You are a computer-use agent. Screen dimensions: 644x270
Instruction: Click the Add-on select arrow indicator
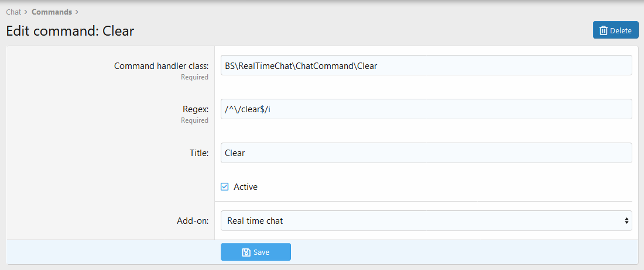pos(626,221)
